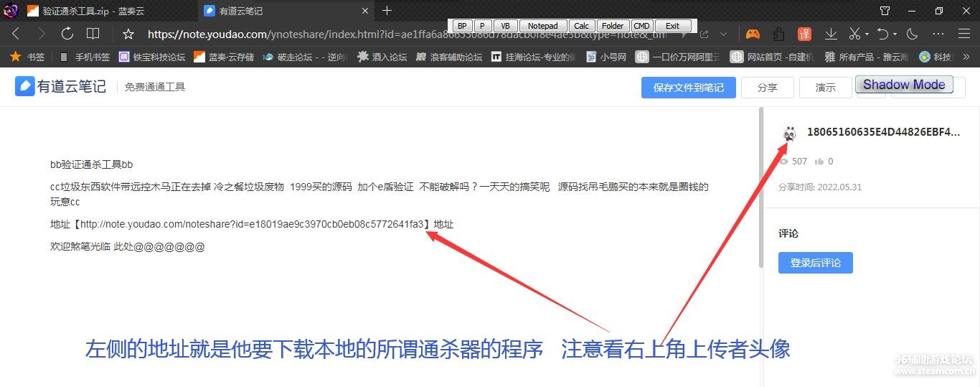This screenshot has height=387, width=980.
Task: Click the red translate icon
Action: click(805, 34)
